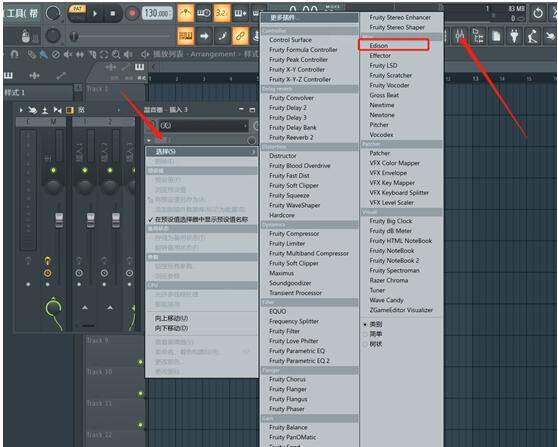Select the 简单 view radio option

[375, 334]
